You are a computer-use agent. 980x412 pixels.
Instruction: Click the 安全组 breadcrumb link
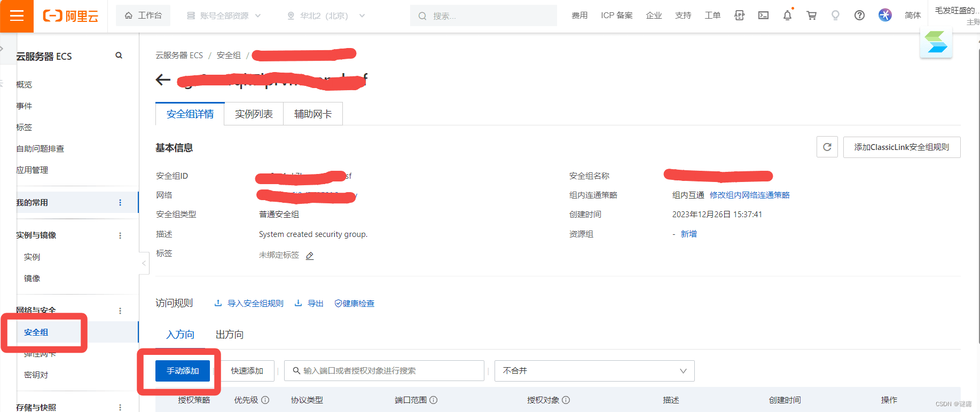pyautogui.click(x=229, y=56)
